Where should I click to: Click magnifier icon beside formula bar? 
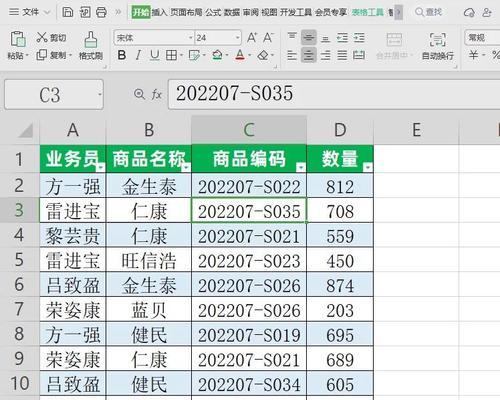point(139,94)
